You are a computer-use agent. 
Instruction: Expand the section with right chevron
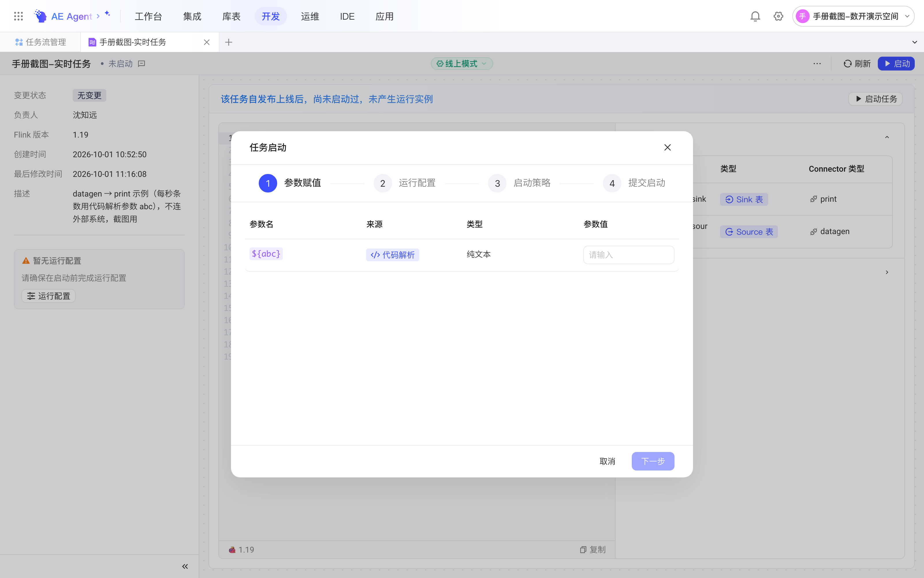[x=886, y=272]
